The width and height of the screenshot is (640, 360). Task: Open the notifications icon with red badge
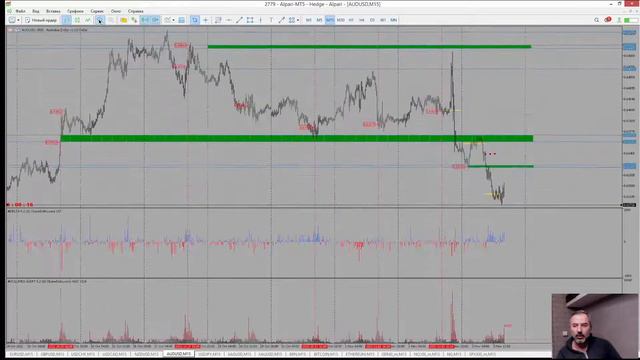tap(608, 20)
